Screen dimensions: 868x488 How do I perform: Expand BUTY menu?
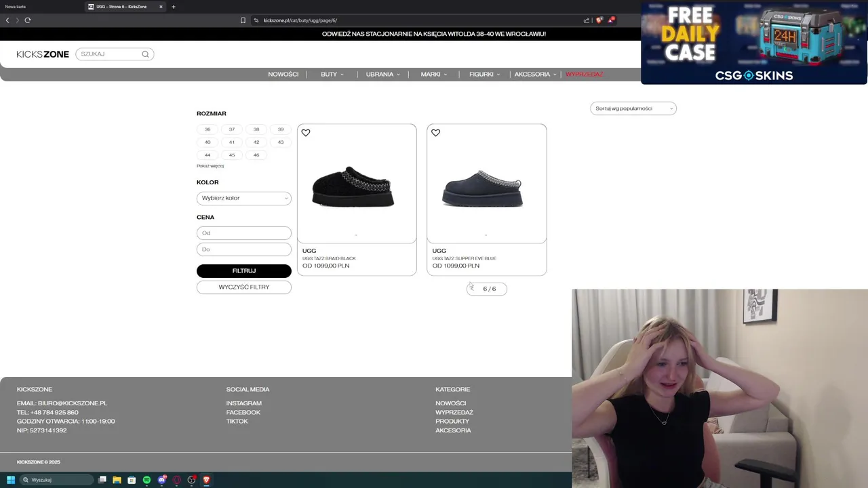coord(332,75)
